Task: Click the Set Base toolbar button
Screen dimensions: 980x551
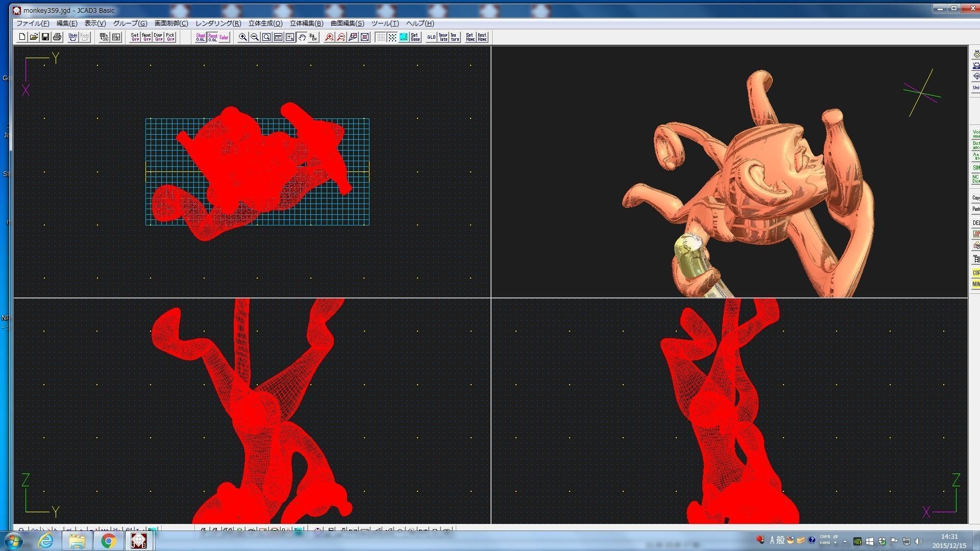Action: pyautogui.click(x=415, y=37)
